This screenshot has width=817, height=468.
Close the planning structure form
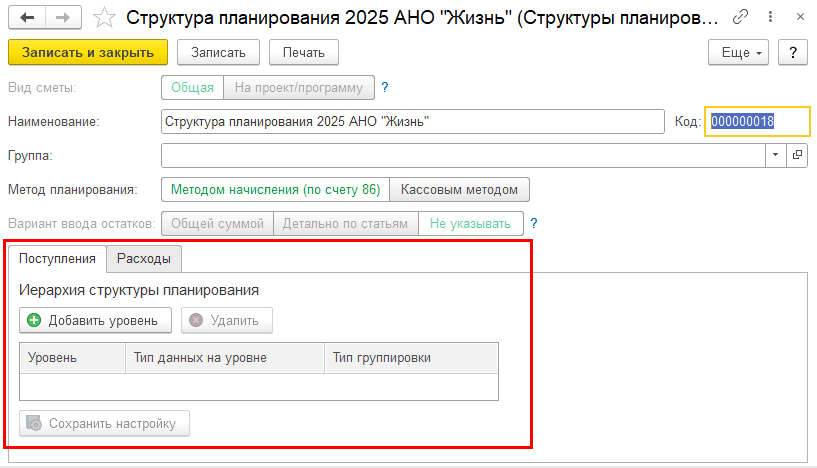(x=798, y=17)
